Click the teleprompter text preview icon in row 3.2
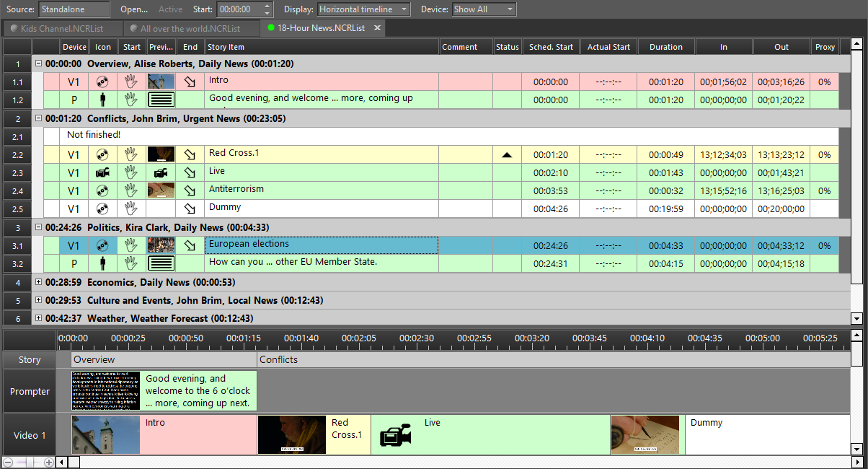This screenshot has height=469, width=868. pos(161,263)
